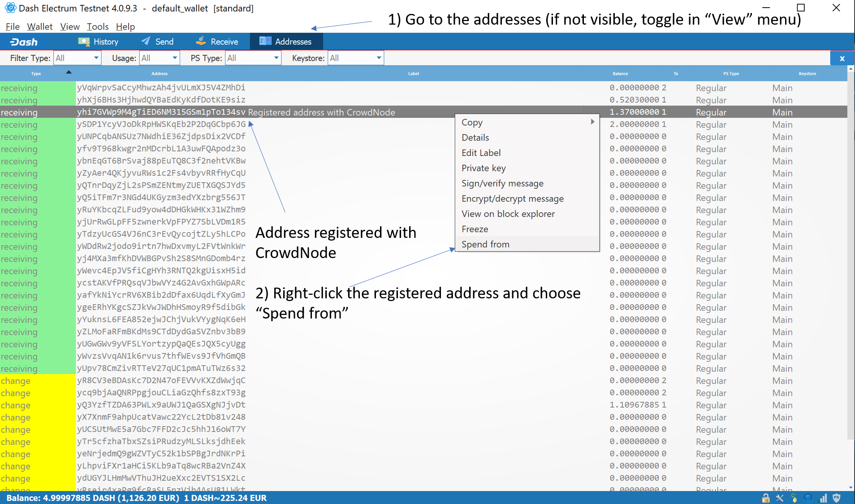855x504 pixels.
Task: Sort by the Balance column header
Action: (x=620, y=73)
